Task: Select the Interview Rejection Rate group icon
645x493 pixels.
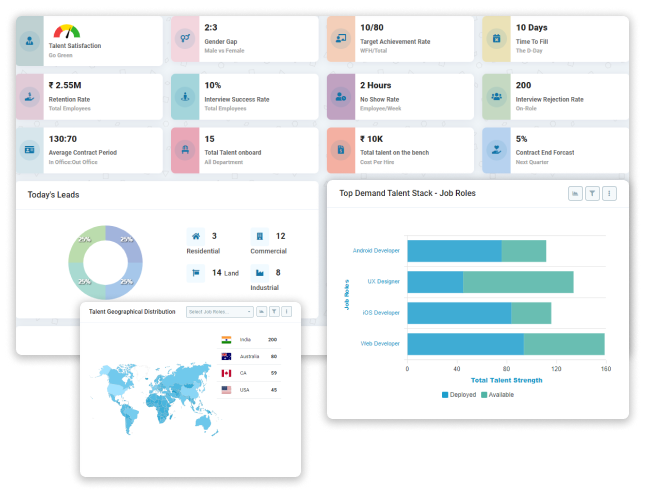Action: click(x=496, y=96)
